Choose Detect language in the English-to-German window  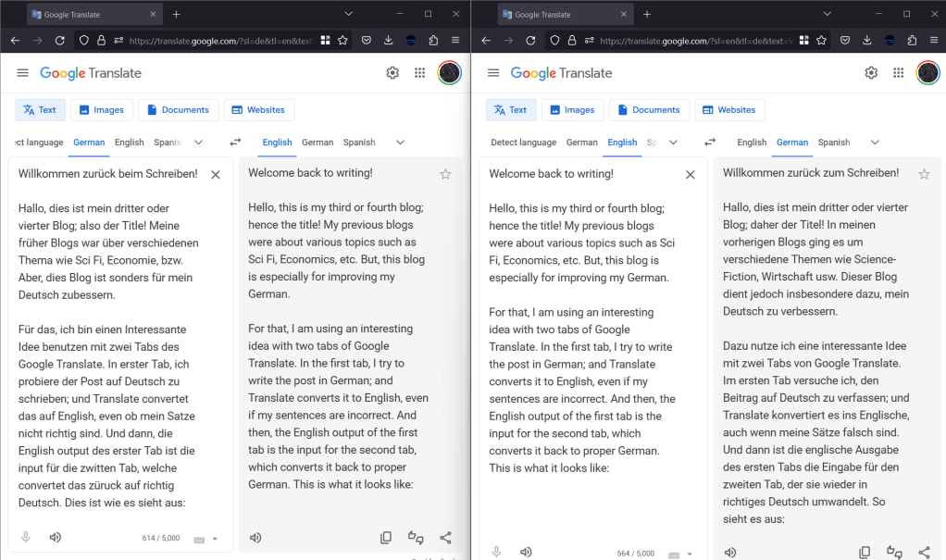523,143
